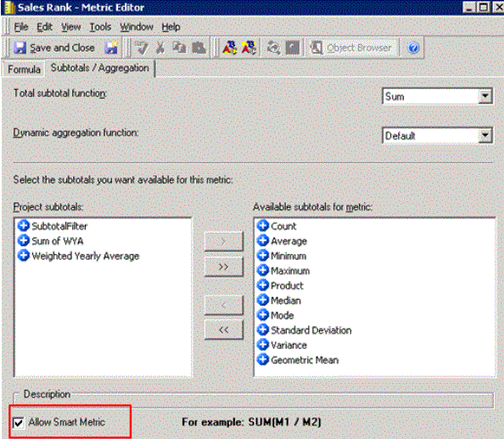Click the single left arrow remove button
The height and width of the screenshot is (439, 504).
point(223,305)
